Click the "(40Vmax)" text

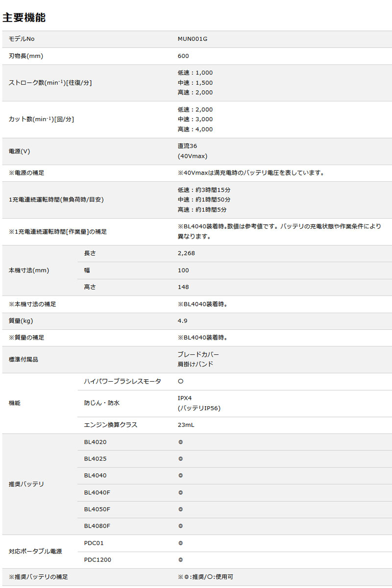click(193, 156)
